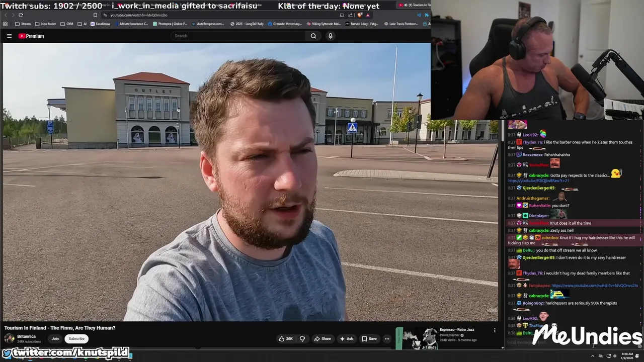Open the Stream bookmark folder
The height and width of the screenshot is (362, 644).
[x=23, y=24]
